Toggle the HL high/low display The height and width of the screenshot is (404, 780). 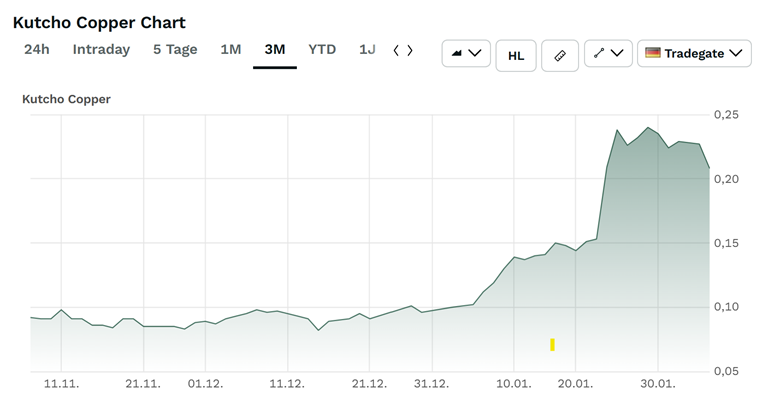pyautogui.click(x=516, y=55)
